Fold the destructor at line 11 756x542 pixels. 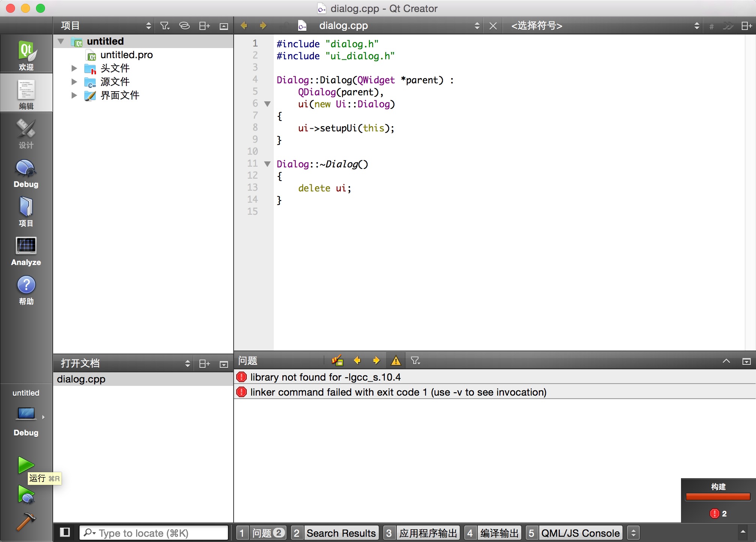[267, 164]
